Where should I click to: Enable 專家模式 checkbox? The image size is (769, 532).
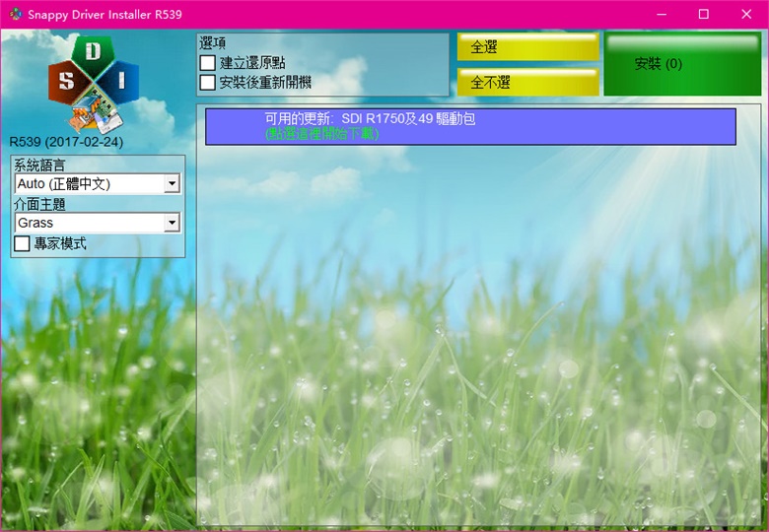22,243
